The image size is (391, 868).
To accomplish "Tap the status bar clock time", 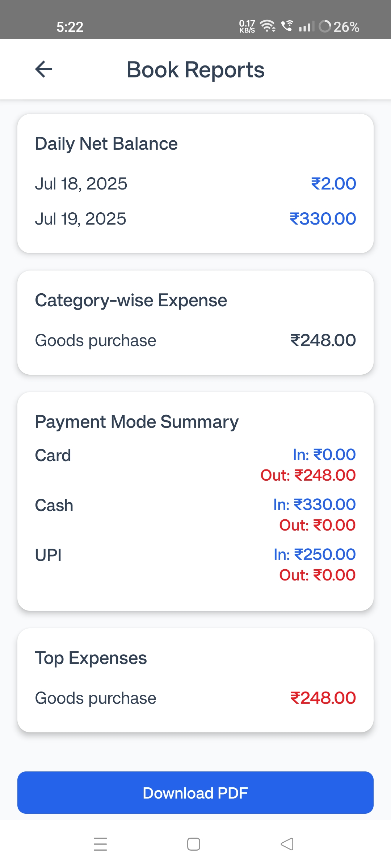I will click(70, 27).
